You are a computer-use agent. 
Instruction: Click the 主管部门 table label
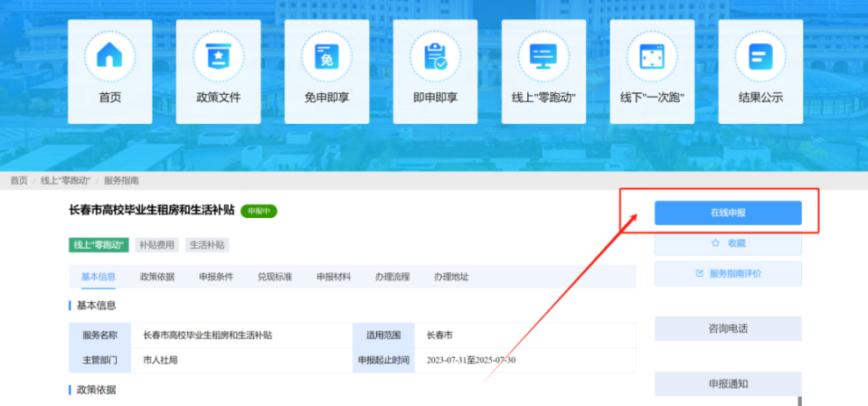click(x=99, y=360)
